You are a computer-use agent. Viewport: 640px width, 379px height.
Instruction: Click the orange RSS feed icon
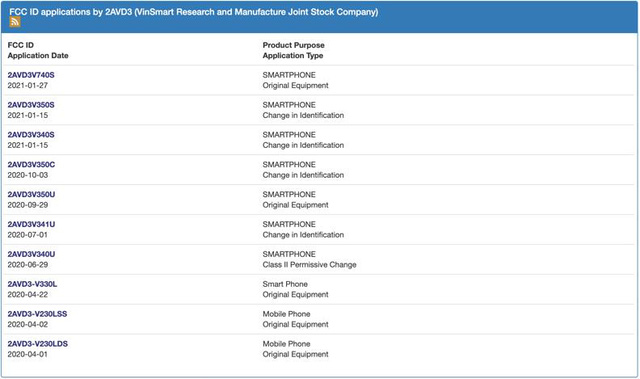tap(15, 22)
